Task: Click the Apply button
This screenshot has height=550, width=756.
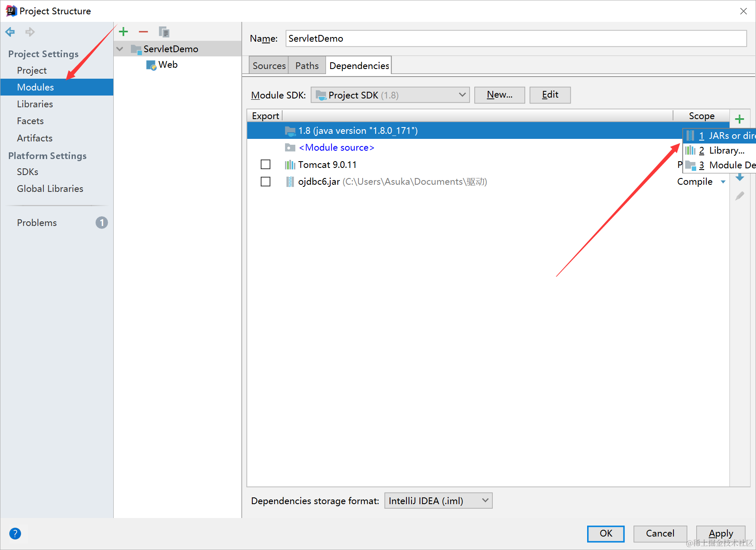Action: (x=721, y=534)
